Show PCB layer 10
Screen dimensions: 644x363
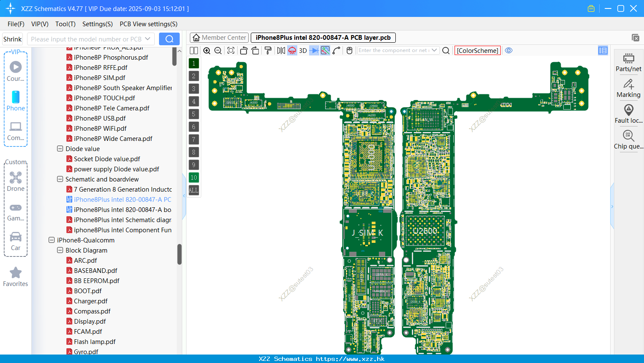[x=194, y=178]
